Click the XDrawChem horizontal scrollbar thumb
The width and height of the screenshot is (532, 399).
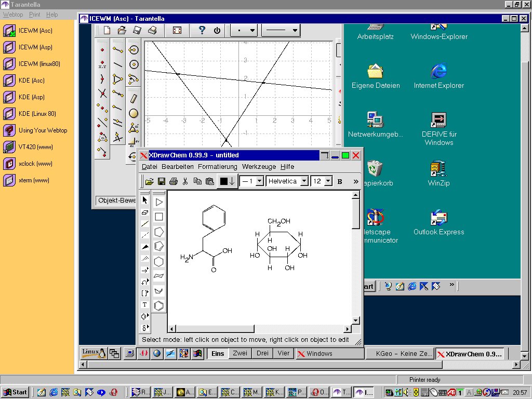point(215,329)
